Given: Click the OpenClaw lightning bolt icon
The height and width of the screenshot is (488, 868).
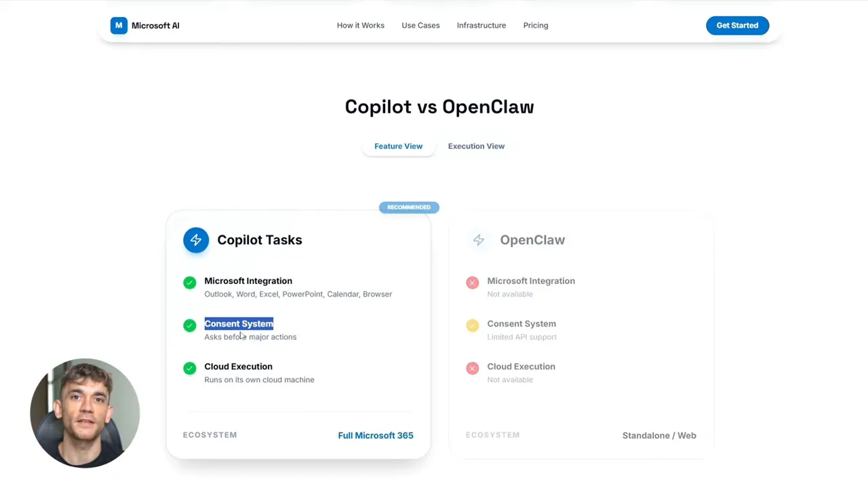Looking at the screenshot, I should click(479, 240).
